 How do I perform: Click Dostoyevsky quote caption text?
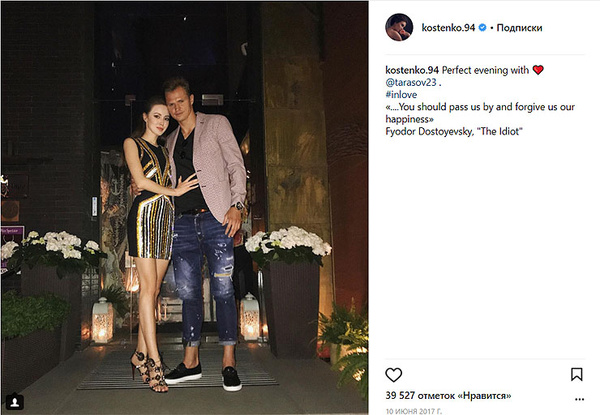tap(480, 113)
